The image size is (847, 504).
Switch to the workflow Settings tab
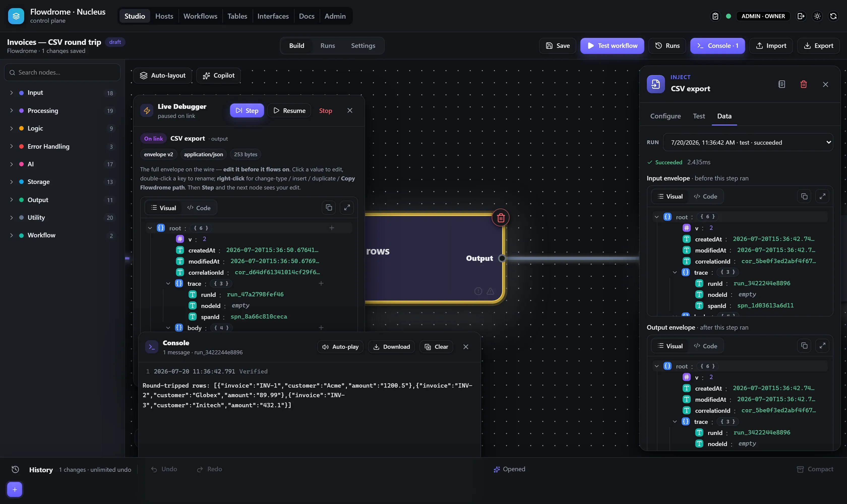pos(363,46)
